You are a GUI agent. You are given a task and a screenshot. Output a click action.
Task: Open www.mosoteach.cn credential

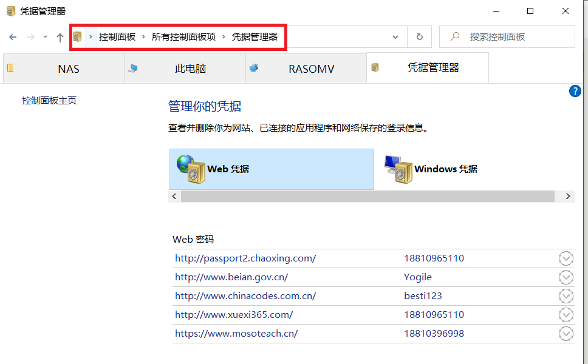236,333
